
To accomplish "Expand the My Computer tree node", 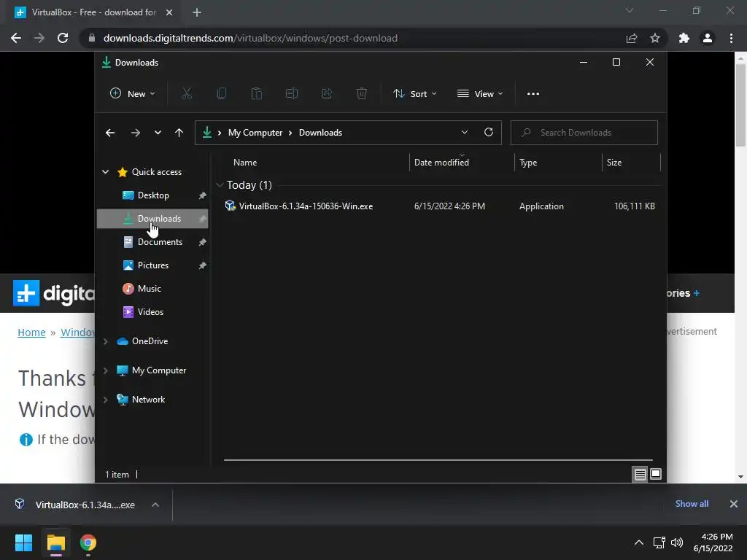I will pos(105,370).
